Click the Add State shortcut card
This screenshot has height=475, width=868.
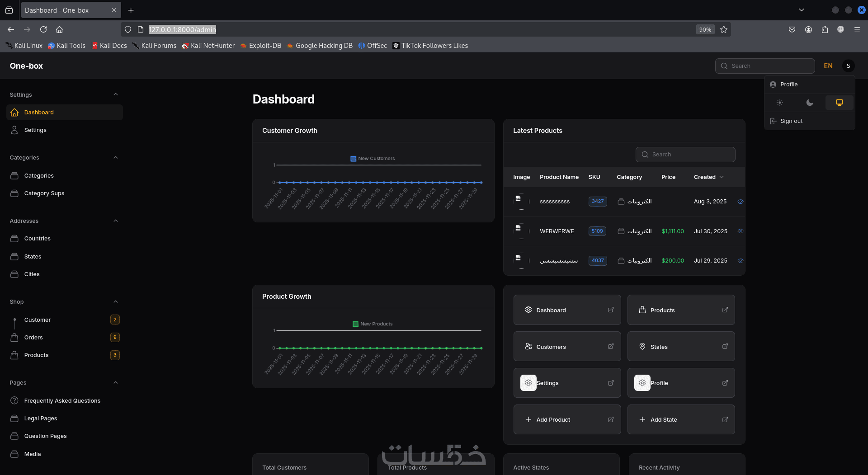[x=681, y=420]
